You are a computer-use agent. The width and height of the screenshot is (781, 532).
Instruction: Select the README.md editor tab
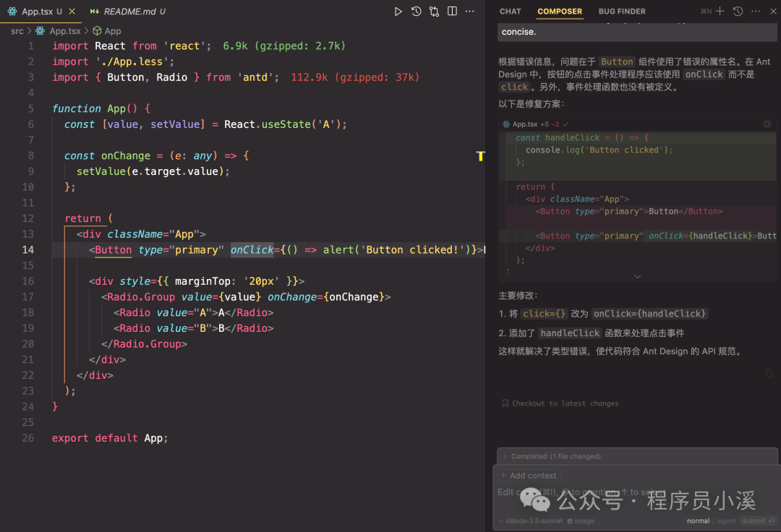[127, 12]
